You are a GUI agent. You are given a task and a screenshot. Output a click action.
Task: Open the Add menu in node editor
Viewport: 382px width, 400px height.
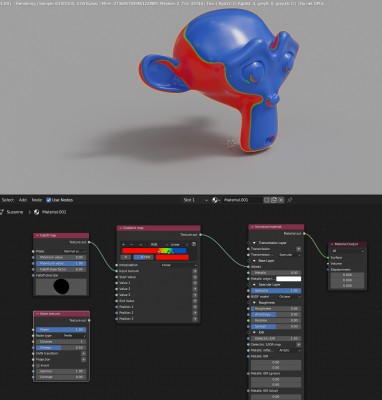pyautogui.click(x=23, y=200)
